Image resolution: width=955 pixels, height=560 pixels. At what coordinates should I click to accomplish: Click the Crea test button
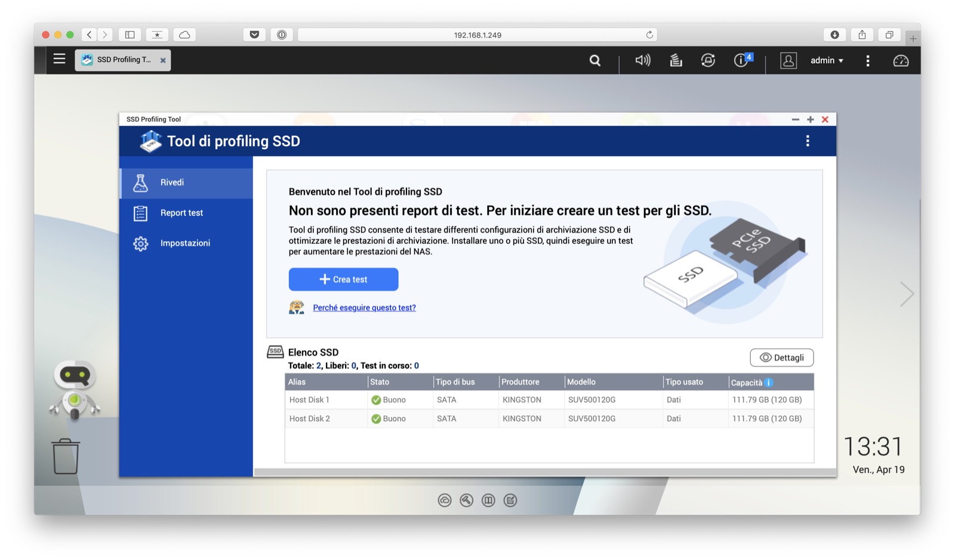coord(343,279)
